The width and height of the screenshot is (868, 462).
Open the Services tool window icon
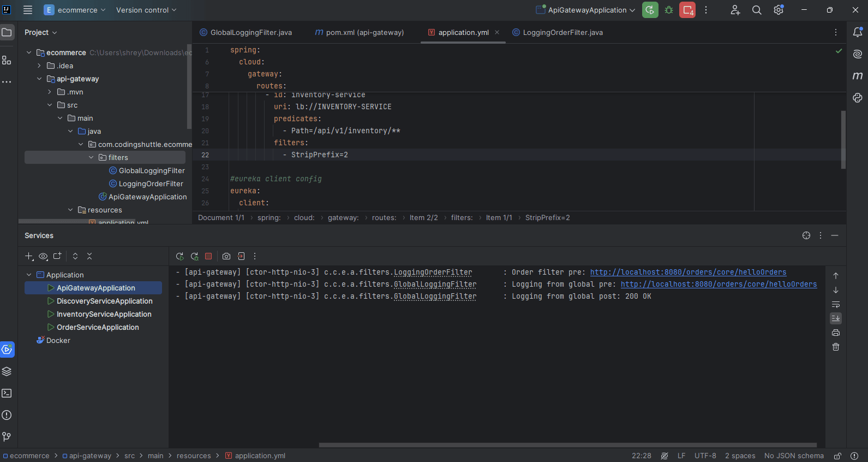click(7, 350)
